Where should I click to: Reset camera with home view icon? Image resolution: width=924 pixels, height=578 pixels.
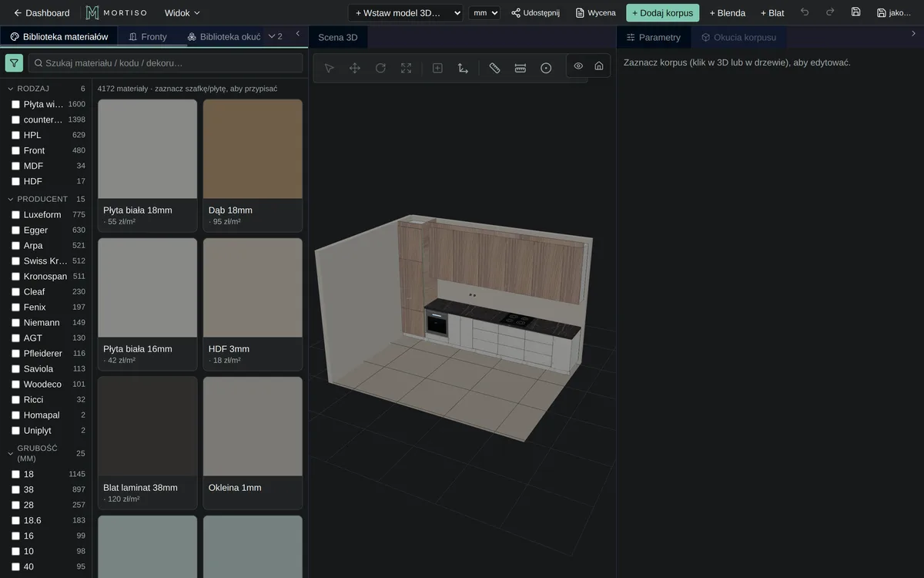[x=599, y=66]
